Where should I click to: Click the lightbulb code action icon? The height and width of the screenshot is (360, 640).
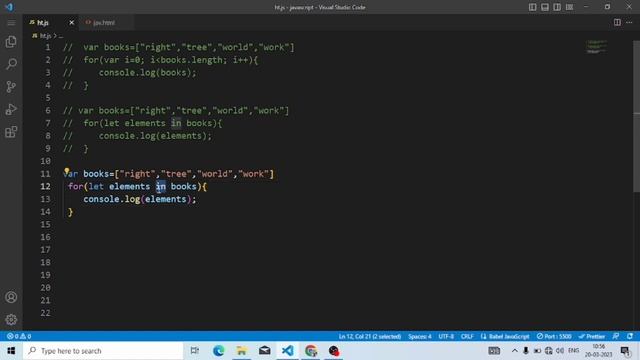point(67,171)
